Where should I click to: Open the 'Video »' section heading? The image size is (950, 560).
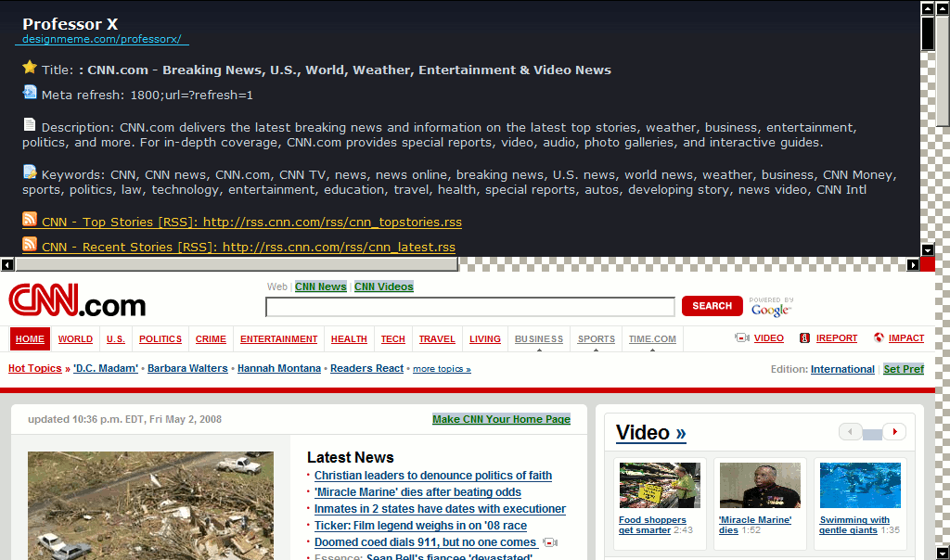(650, 432)
